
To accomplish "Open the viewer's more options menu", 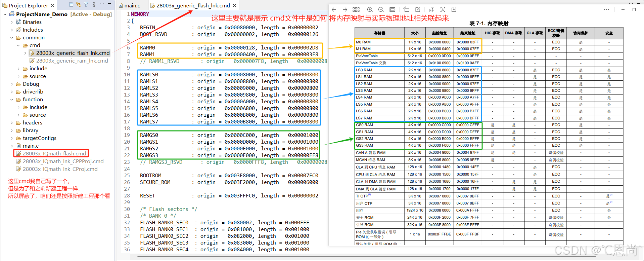I will (x=606, y=9).
